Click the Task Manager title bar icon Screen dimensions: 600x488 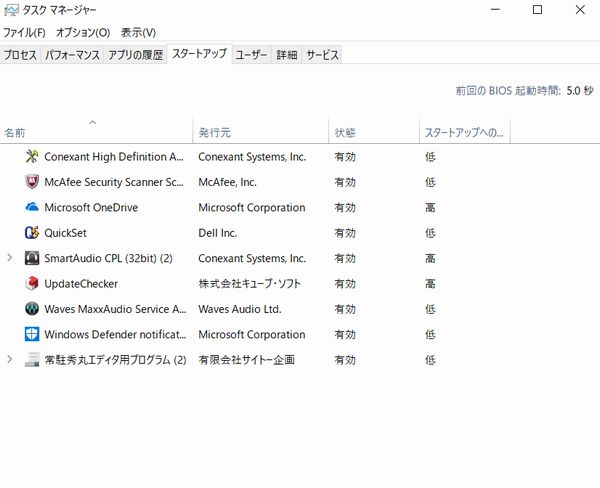point(11,10)
